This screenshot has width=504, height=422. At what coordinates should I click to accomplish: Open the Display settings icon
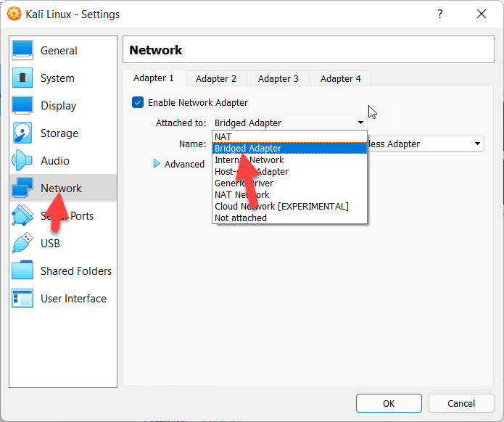pyautogui.click(x=22, y=105)
